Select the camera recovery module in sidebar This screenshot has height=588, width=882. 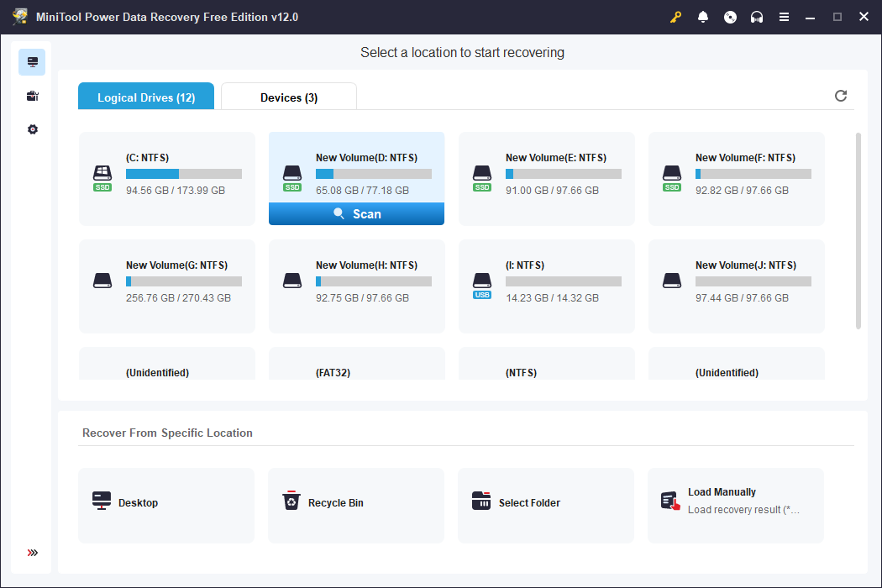[x=31, y=95]
